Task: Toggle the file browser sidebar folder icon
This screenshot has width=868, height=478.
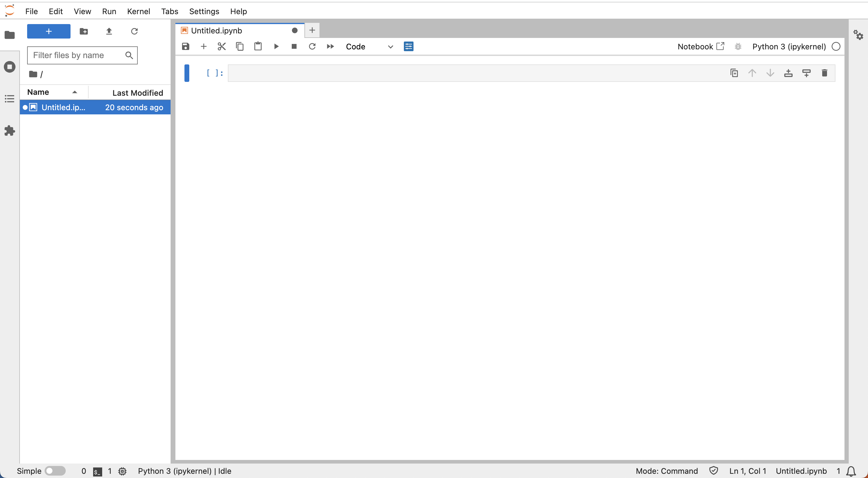Action: 9,35
